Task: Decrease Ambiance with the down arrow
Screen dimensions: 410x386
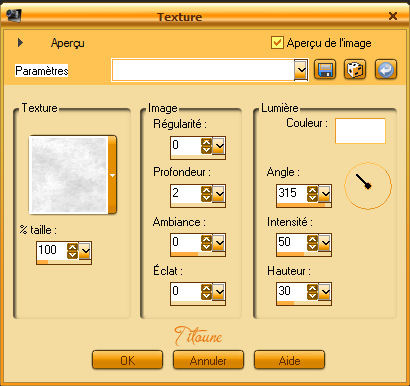Action: tap(206, 247)
